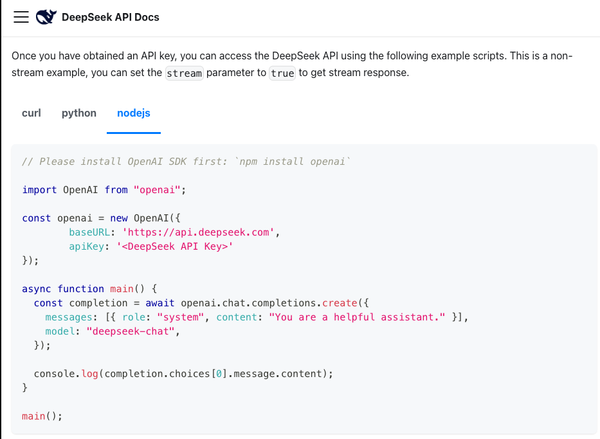Click the "You are a helpful assistant." string
The width and height of the screenshot is (600, 439).
(357, 317)
